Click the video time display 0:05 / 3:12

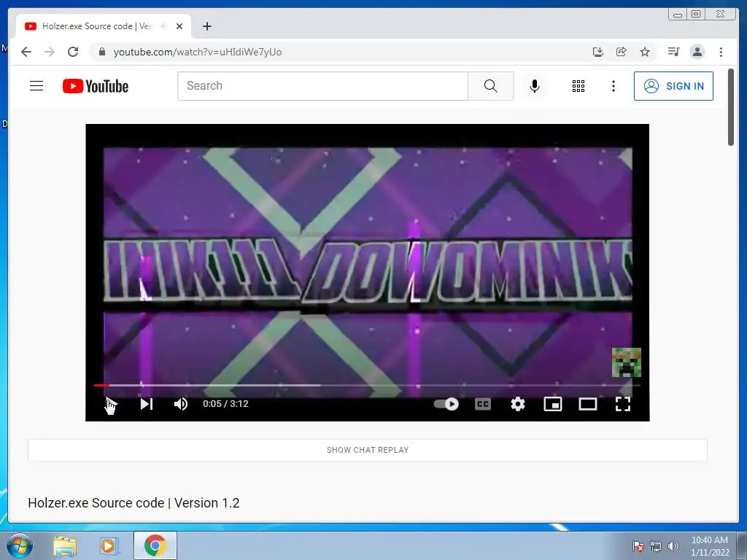point(225,404)
